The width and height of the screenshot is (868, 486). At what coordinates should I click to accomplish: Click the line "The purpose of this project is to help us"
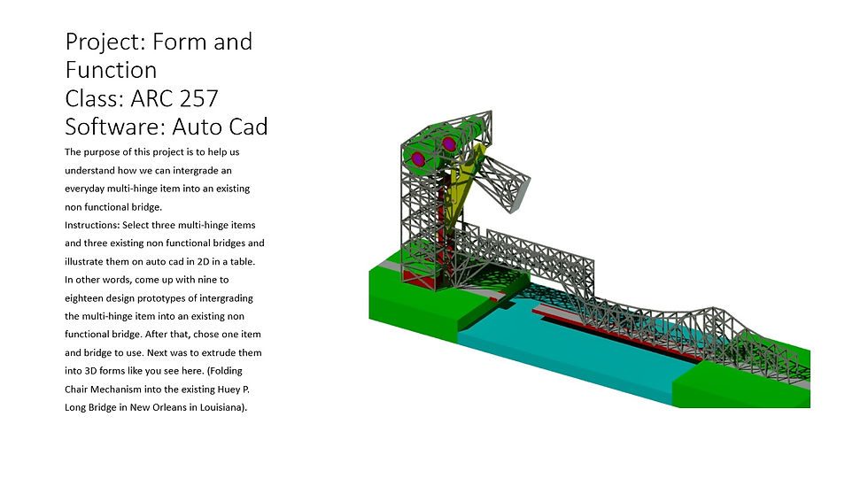[152, 152]
